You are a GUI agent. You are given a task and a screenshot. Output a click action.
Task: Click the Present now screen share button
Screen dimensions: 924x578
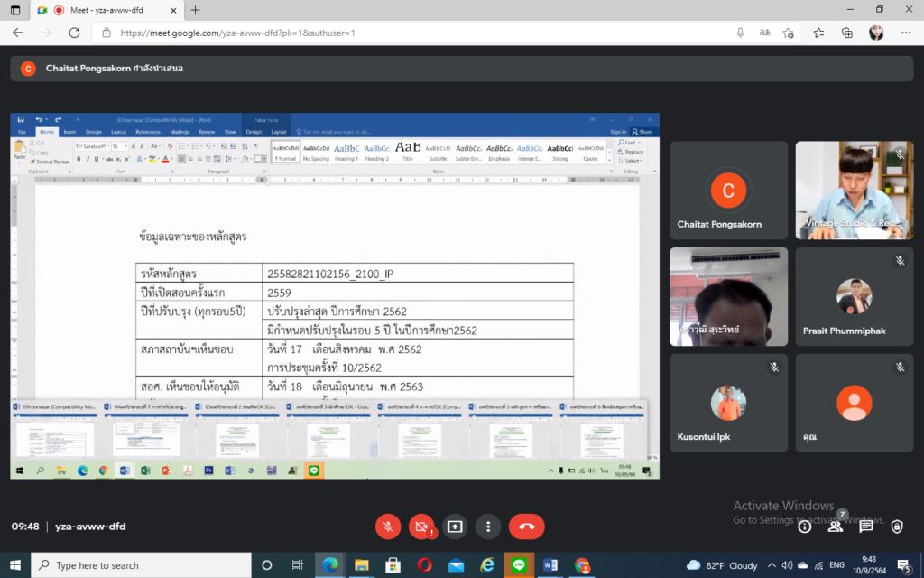[x=455, y=527]
